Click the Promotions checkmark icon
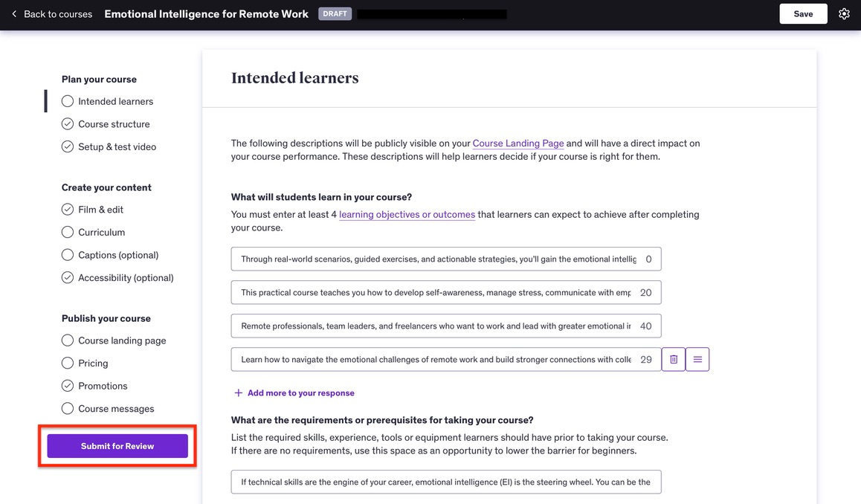861x504 pixels. pos(68,386)
